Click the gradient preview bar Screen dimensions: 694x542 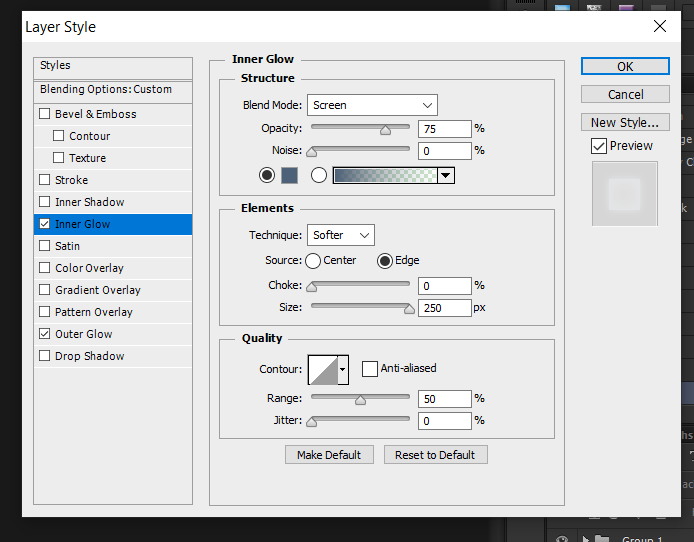384,175
